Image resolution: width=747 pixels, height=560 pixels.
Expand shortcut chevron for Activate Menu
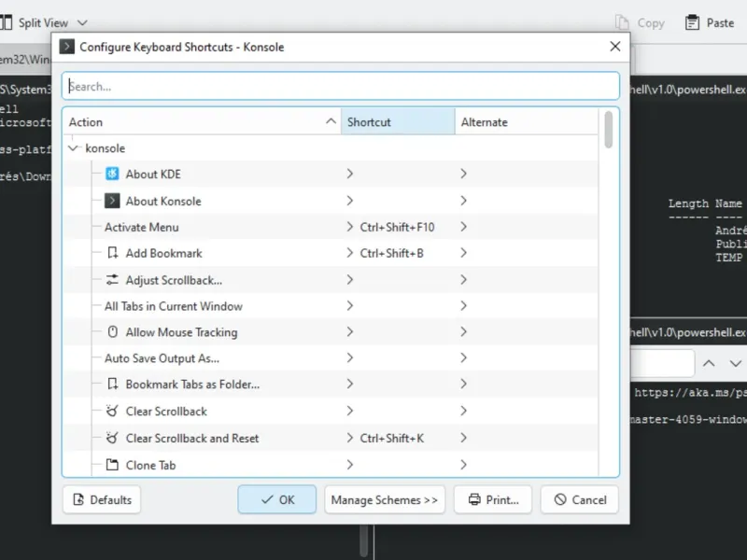tap(349, 227)
